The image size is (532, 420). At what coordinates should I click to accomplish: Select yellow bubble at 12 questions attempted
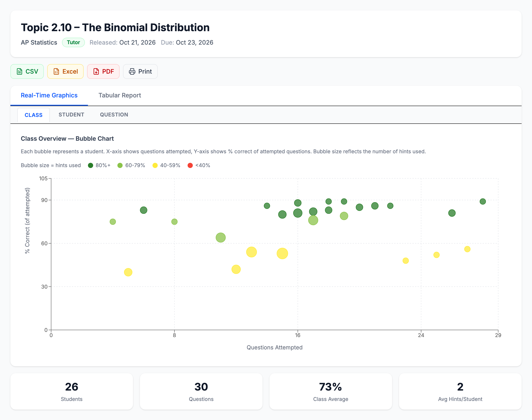[x=236, y=270]
